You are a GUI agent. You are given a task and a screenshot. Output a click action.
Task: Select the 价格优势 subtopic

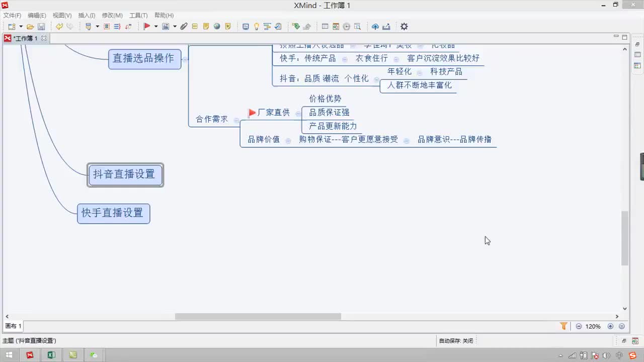(325, 99)
